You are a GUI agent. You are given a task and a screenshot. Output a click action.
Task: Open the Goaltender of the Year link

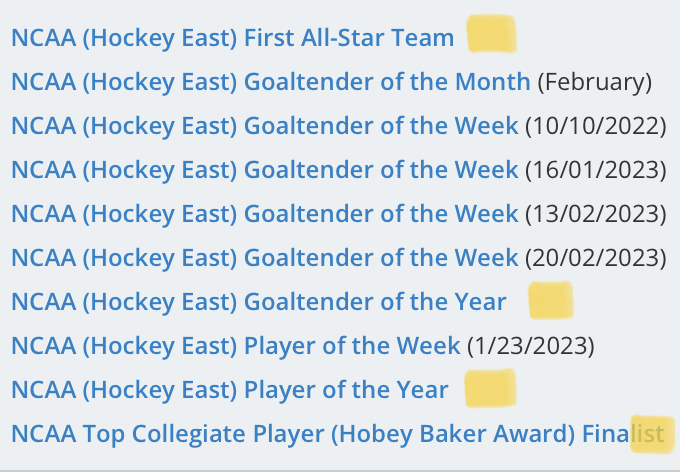click(258, 302)
